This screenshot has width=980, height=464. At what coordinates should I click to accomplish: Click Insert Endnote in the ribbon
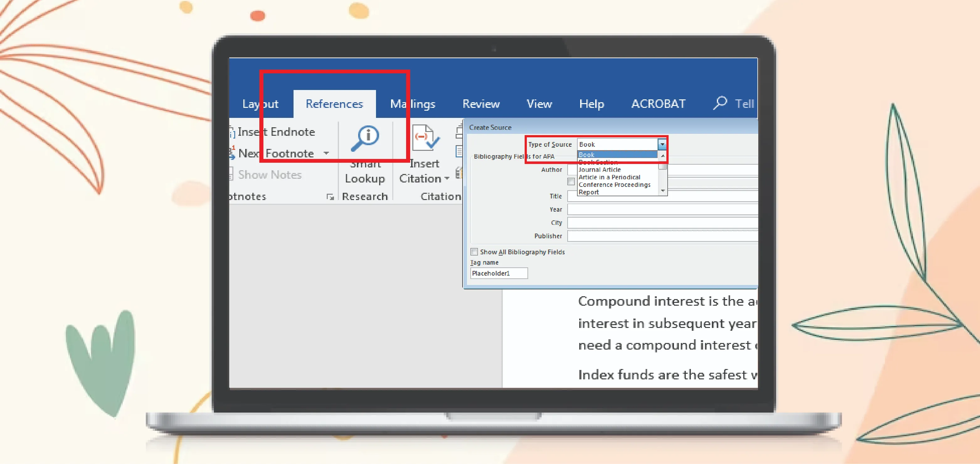point(277,132)
